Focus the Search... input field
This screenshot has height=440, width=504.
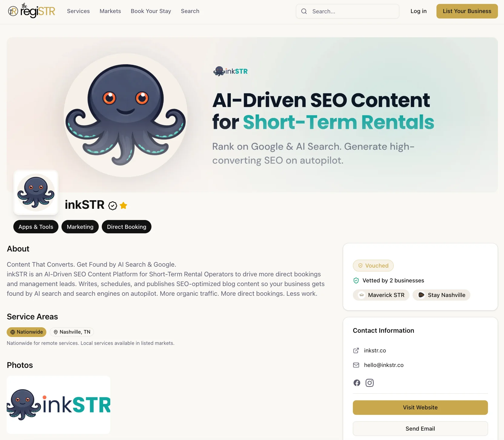point(347,11)
